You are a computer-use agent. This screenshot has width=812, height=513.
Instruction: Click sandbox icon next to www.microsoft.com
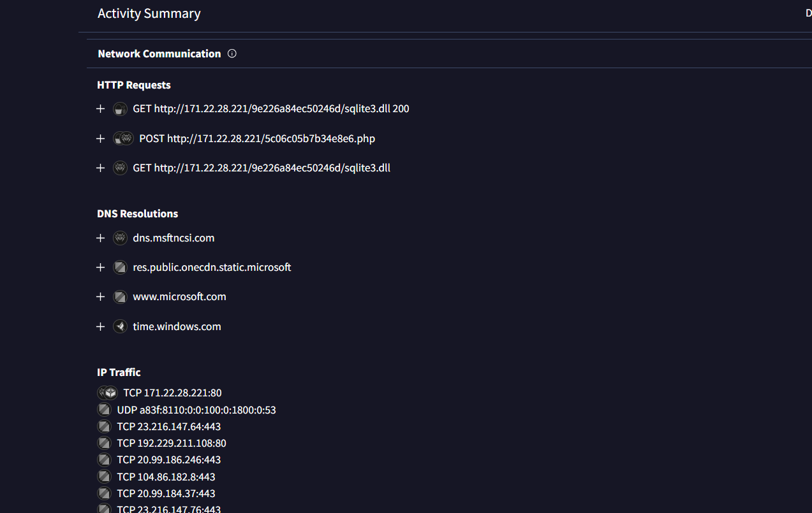(x=120, y=297)
